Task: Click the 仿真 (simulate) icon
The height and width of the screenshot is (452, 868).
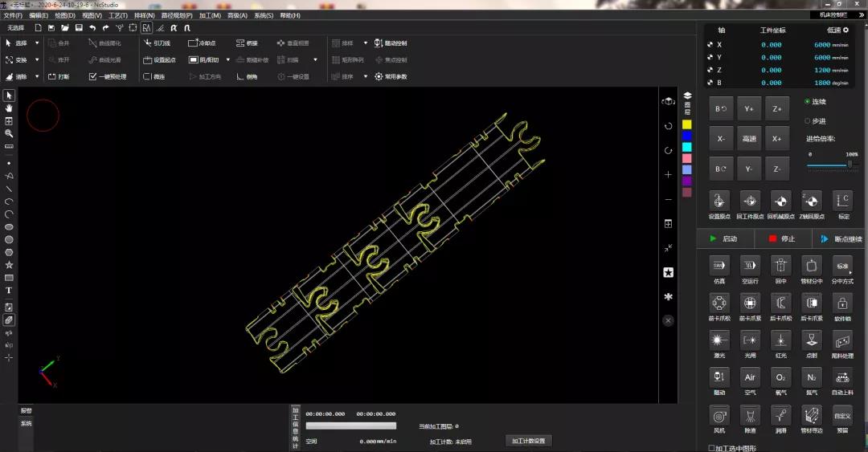Action: click(x=719, y=266)
